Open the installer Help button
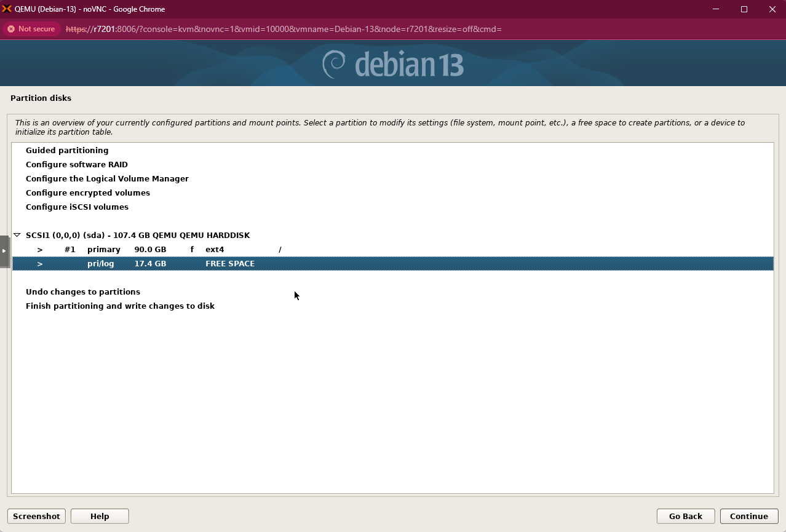The width and height of the screenshot is (786, 532). click(x=100, y=516)
